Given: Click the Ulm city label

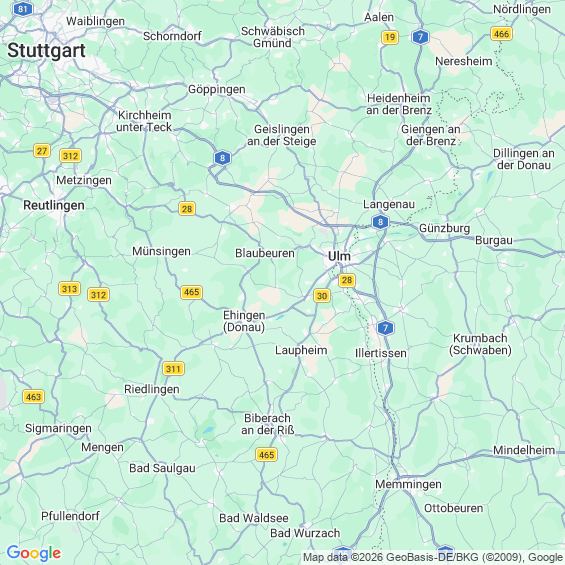Looking at the screenshot, I should pos(339,256).
